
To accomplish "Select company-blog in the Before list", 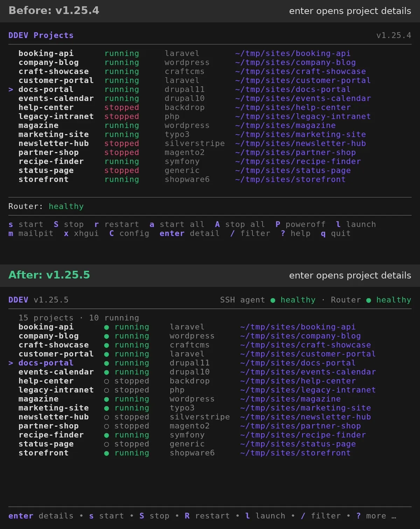I will 49,63.
